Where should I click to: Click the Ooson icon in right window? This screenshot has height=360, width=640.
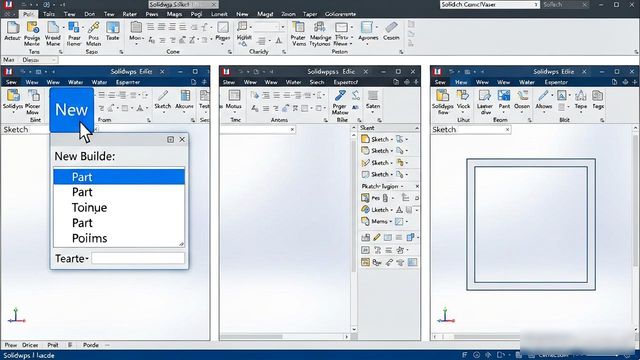(522, 99)
